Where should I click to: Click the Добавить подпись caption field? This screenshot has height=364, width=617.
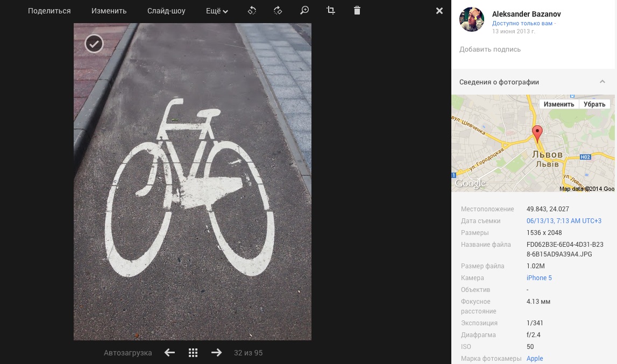click(490, 49)
